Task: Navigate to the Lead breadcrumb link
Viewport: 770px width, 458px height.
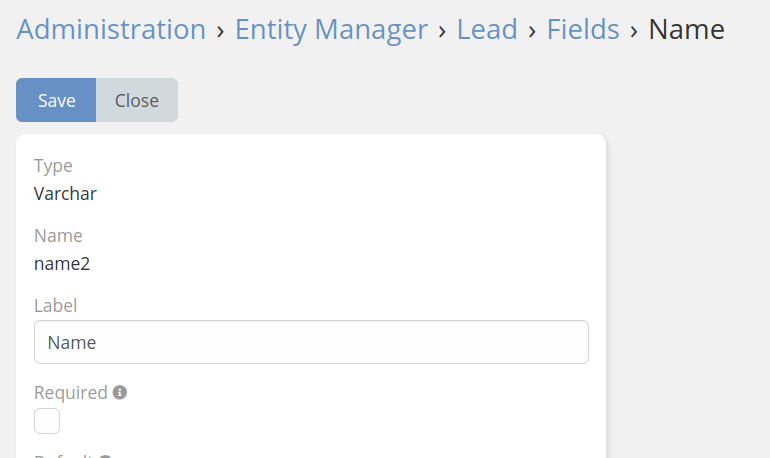Action: [x=487, y=29]
